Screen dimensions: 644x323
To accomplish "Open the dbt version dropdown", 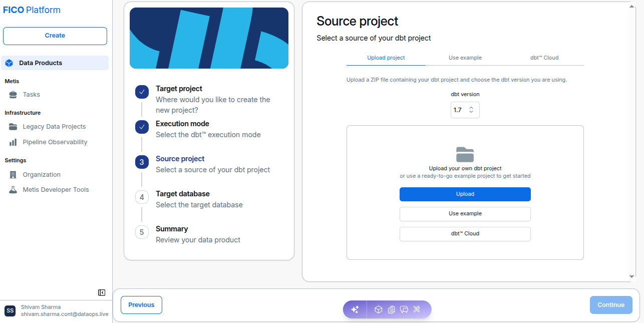I will tap(465, 110).
